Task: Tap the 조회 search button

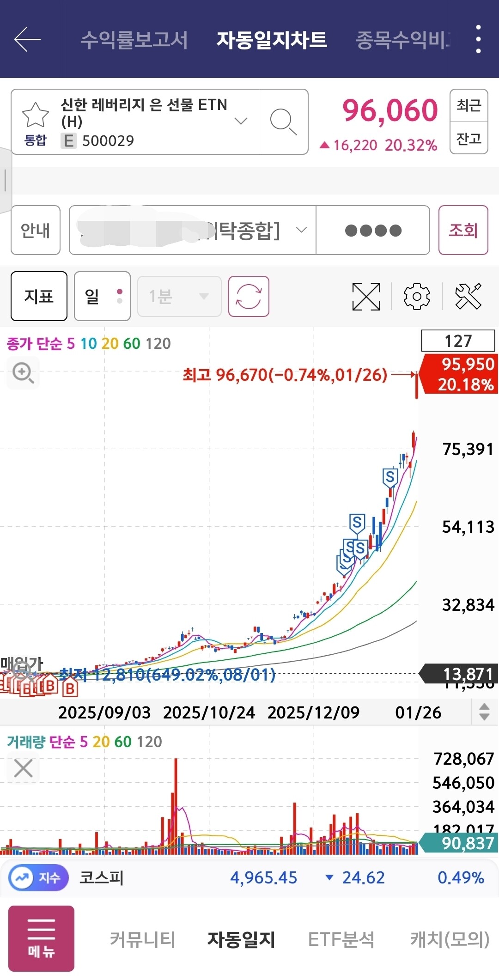Action: pyautogui.click(x=463, y=230)
